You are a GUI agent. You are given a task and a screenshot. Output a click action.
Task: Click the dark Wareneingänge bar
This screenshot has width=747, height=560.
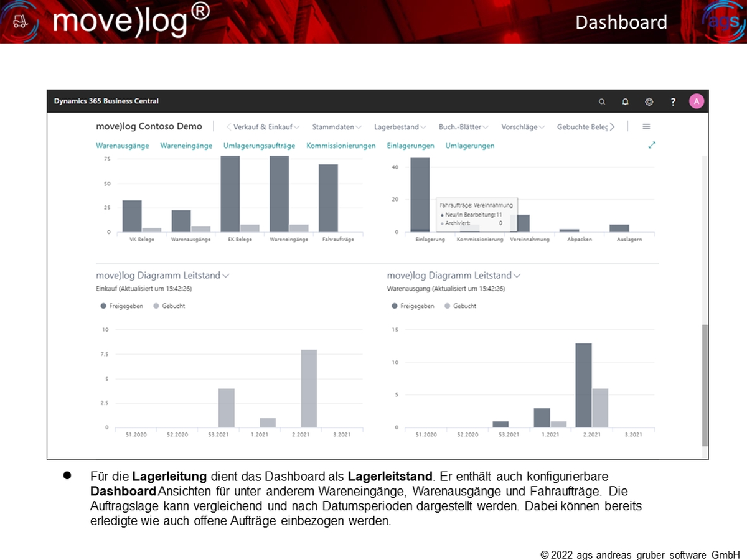280,194
